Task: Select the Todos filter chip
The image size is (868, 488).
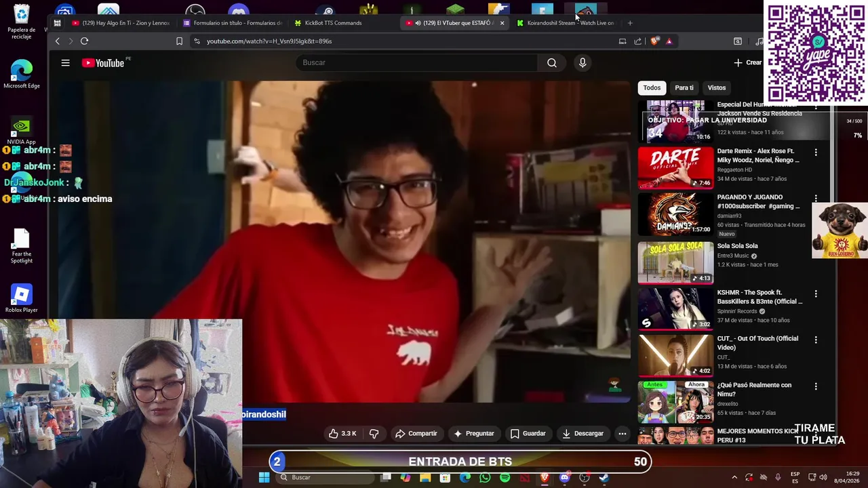Action: [652, 87]
